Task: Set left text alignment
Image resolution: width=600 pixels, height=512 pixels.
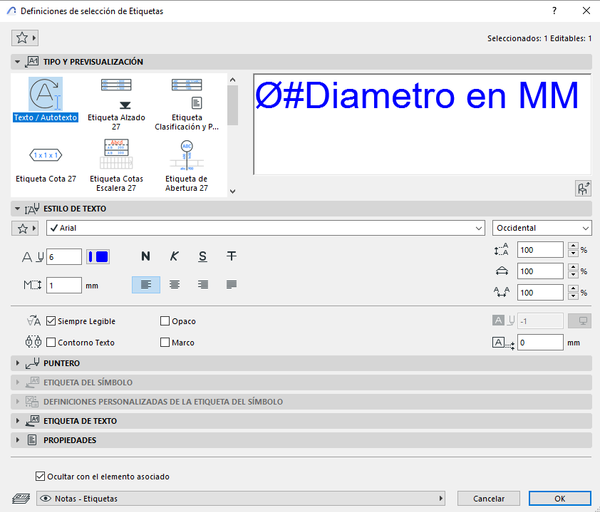Action: click(x=146, y=285)
